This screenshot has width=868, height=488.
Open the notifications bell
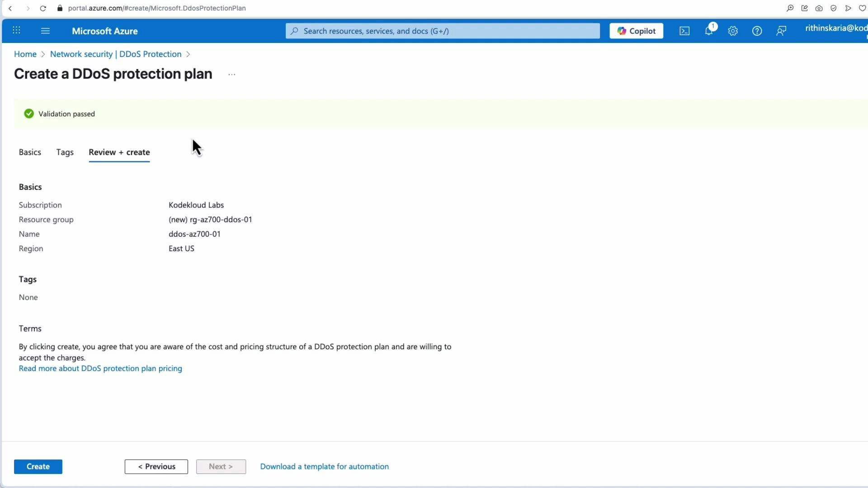(x=709, y=31)
